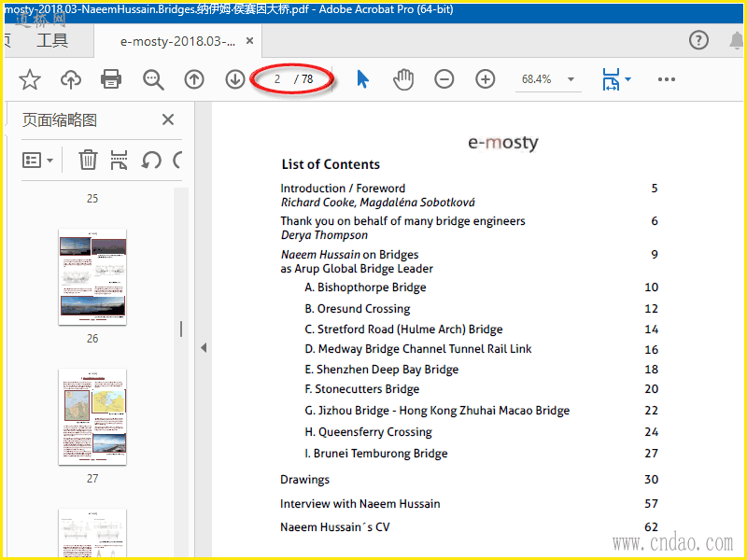Close the 页面缩略图 panel
Image resolution: width=747 pixels, height=560 pixels.
click(x=168, y=119)
